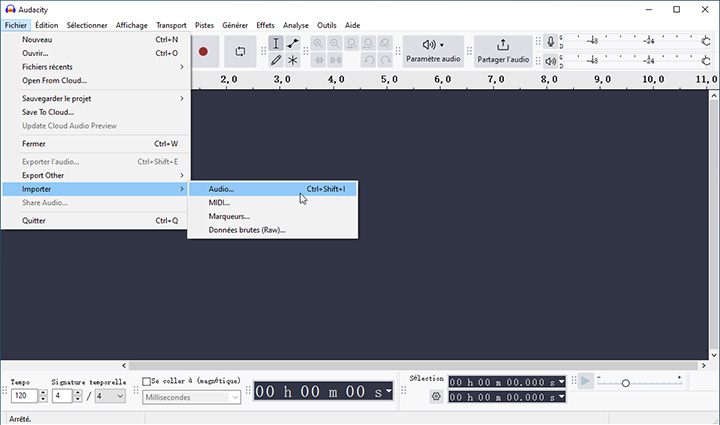Select the Selection (I-beam) tool
720x425 pixels.
click(x=276, y=44)
